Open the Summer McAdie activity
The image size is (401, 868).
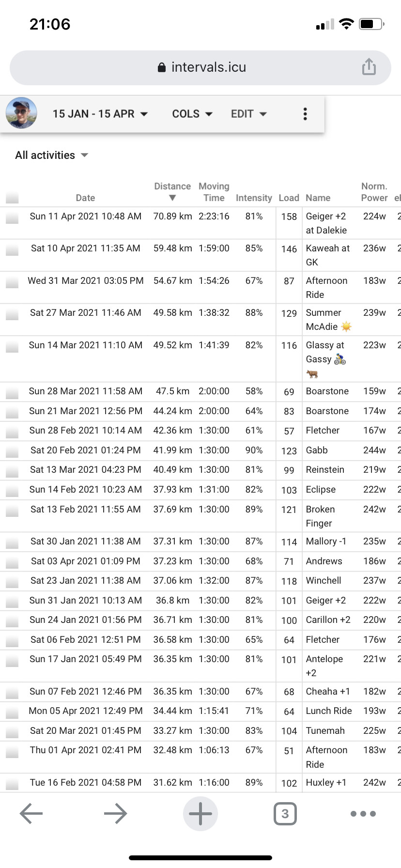click(329, 320)
